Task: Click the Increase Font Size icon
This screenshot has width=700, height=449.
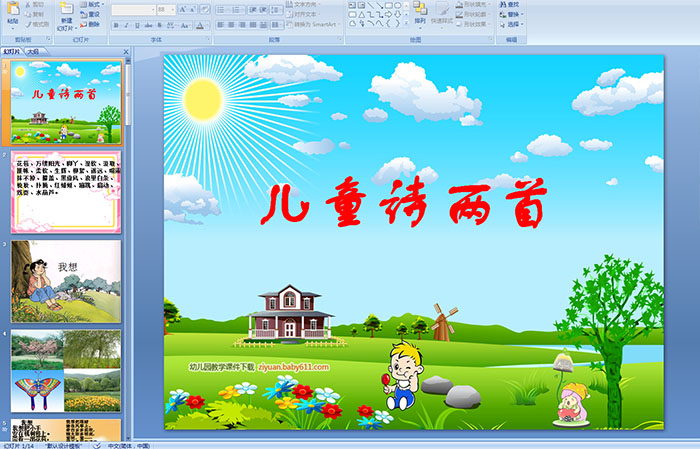Action: pyautogui.click(x=183, y=9)
